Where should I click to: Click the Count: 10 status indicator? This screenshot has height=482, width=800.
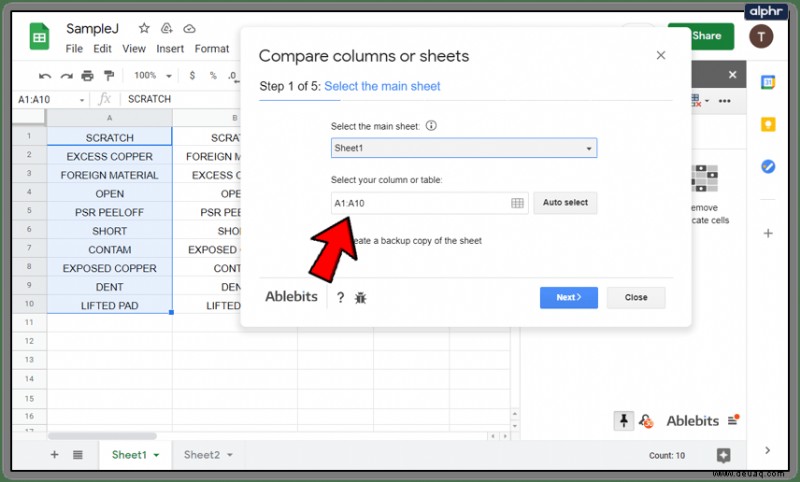pos(667,455)
